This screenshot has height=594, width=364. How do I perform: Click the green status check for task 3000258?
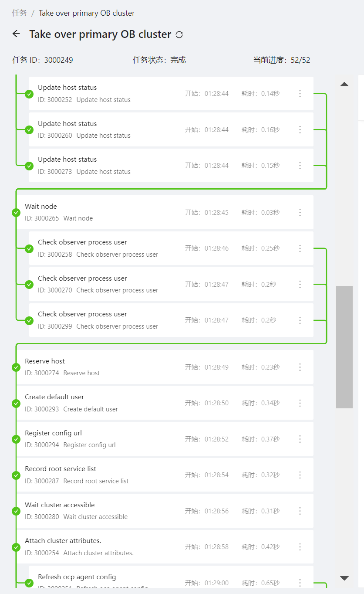29,249
